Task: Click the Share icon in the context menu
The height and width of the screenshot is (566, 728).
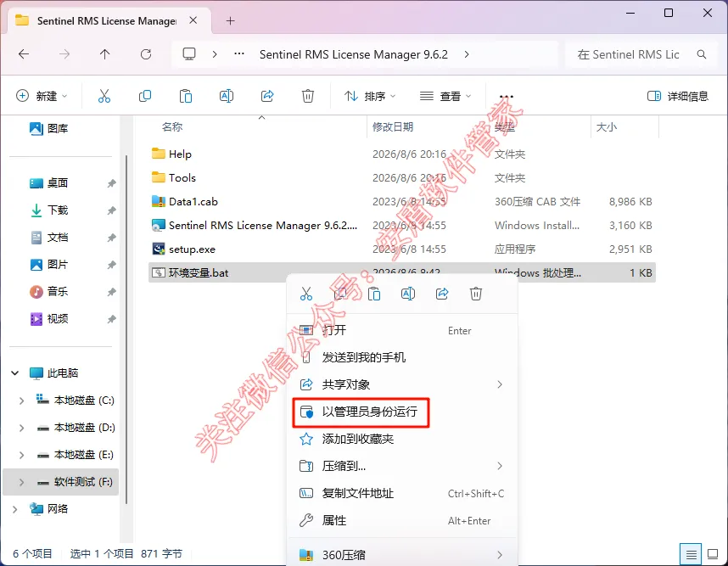Action: tap(442, 294)
